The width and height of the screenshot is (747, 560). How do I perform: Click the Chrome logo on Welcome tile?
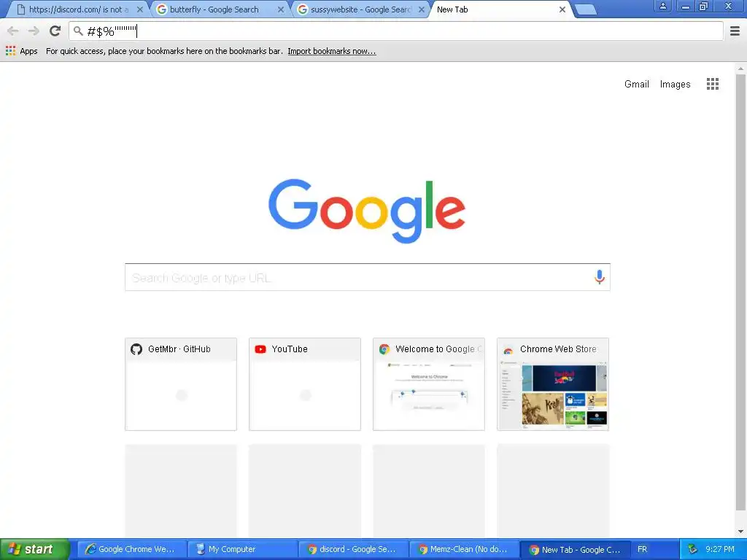tap(384, 349)
